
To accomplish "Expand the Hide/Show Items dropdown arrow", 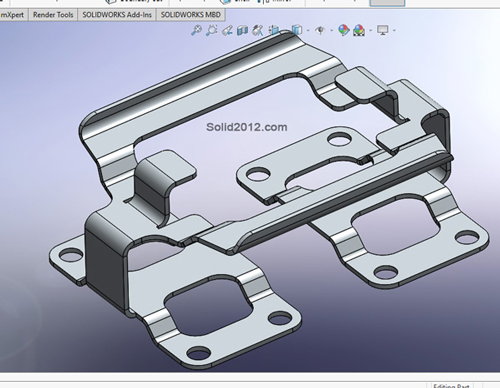I will 331,31.
